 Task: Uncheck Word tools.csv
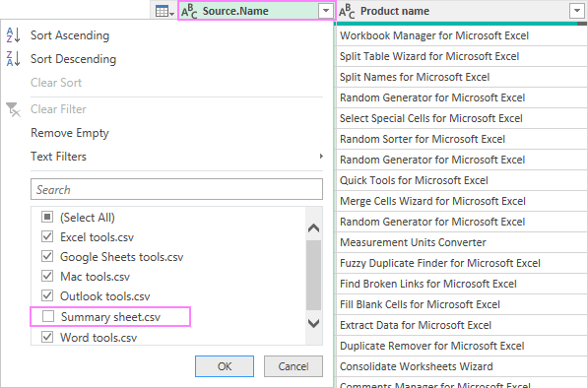tap(47, 337)
